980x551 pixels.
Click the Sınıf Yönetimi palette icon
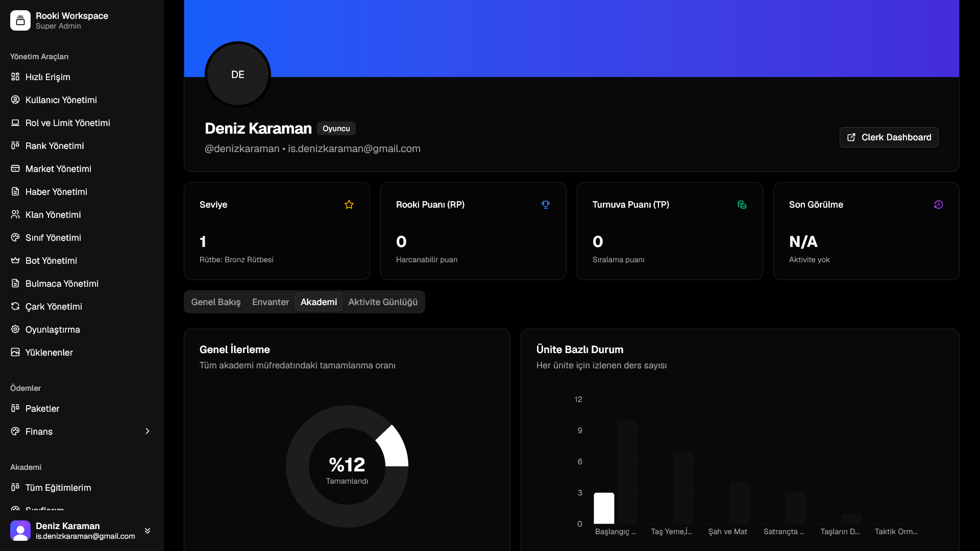pyautogui.click(x=15, y=237)
